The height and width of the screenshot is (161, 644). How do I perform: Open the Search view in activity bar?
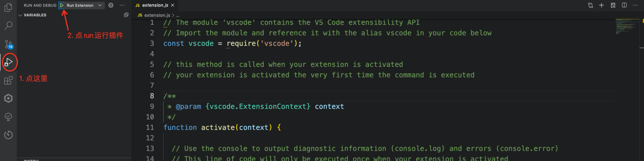tap(8, 25)
